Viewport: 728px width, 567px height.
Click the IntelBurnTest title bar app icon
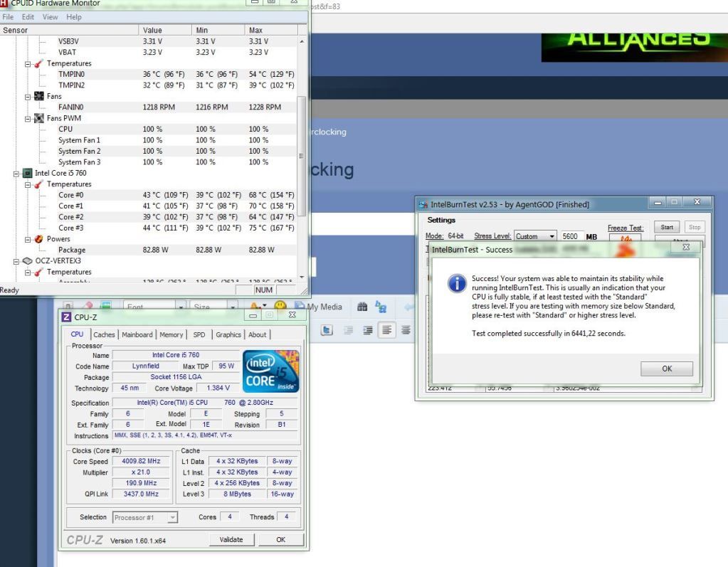(423, 204)
